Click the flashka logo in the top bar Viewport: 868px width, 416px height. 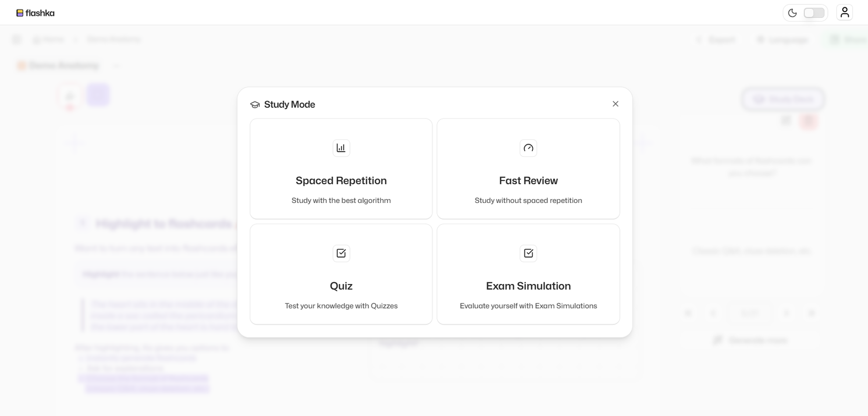click(x=35, y=12)
